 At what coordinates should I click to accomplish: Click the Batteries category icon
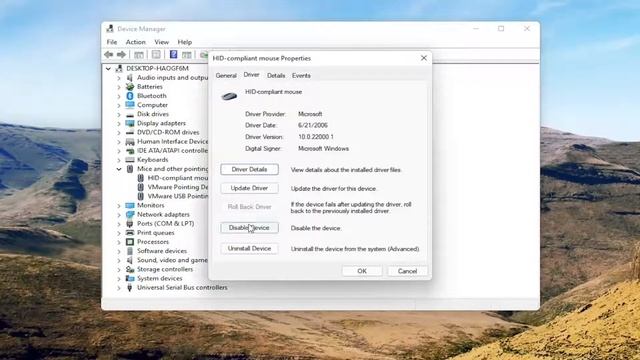[x=130, y=87]
